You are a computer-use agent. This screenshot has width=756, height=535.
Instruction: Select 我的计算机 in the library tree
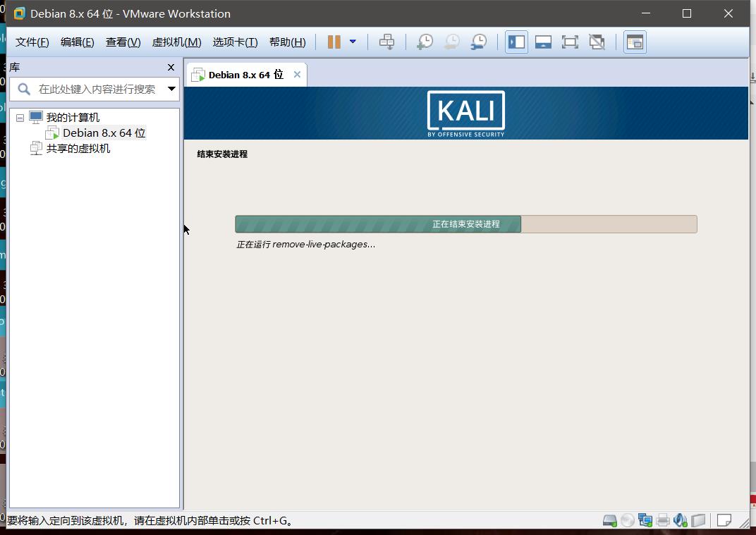(73, 117)
